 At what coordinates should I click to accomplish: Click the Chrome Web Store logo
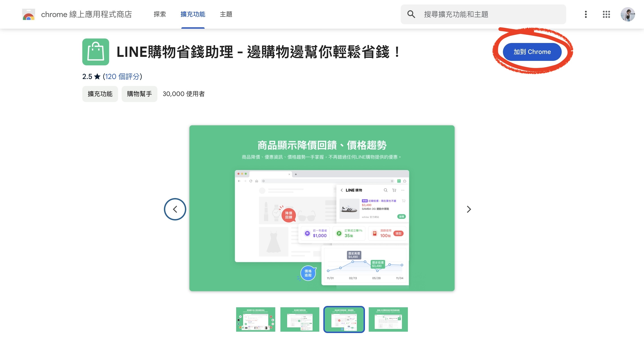pos(28,14)
